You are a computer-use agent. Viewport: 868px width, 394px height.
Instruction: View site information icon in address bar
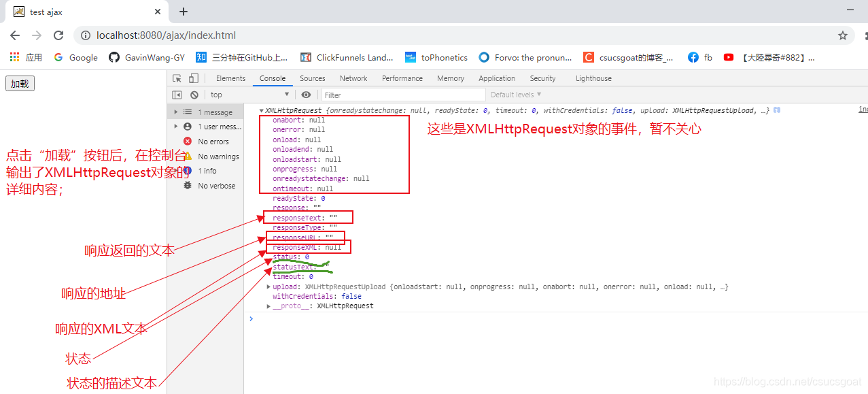85,35
